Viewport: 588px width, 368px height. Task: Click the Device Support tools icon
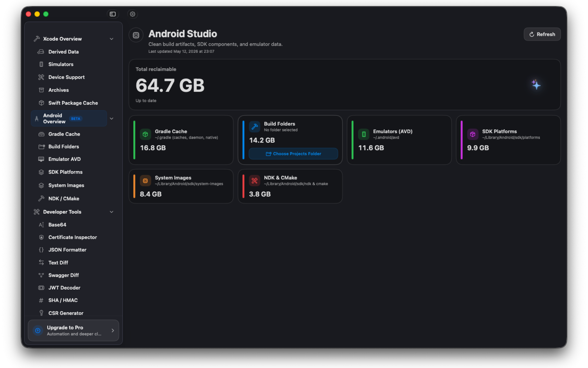tap(41, 77)
